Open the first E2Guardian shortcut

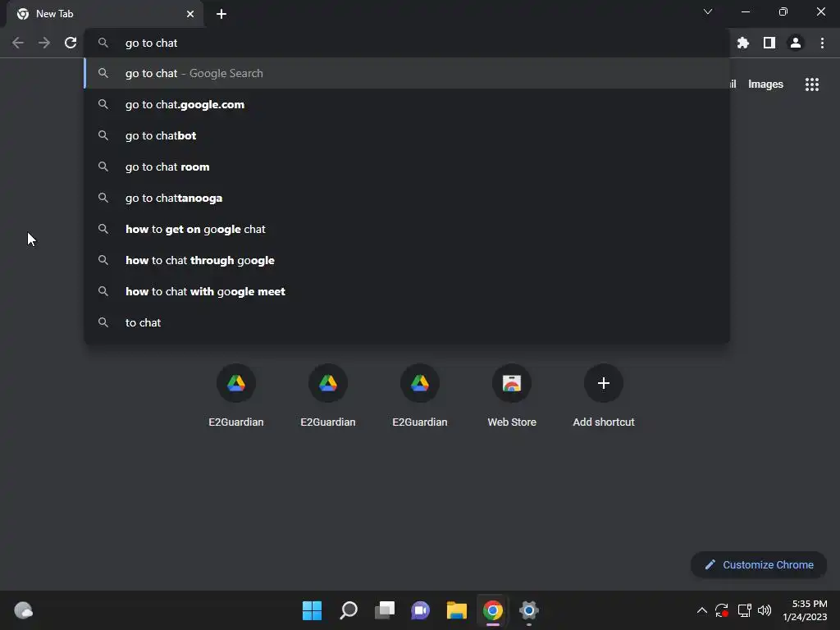click(x=235, y=395)
